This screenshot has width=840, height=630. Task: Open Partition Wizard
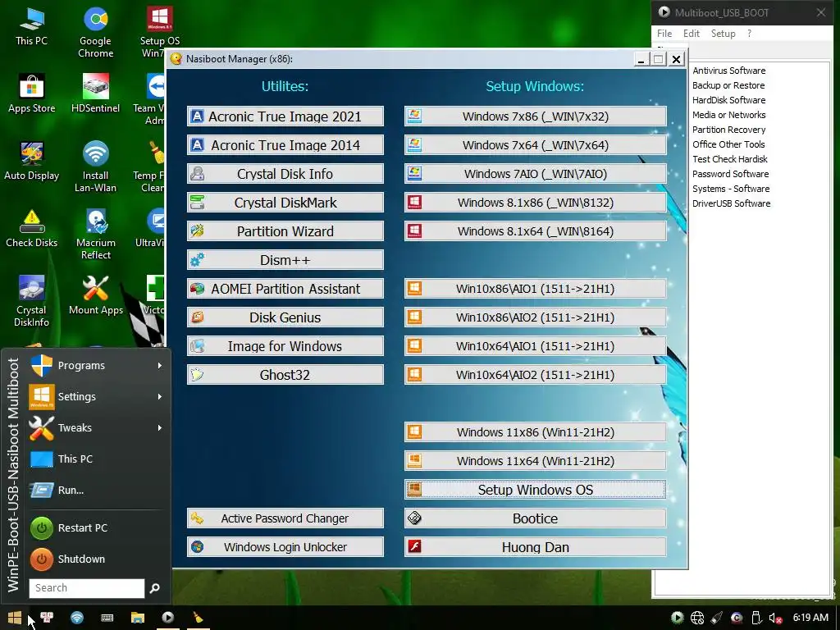(285, 231)
